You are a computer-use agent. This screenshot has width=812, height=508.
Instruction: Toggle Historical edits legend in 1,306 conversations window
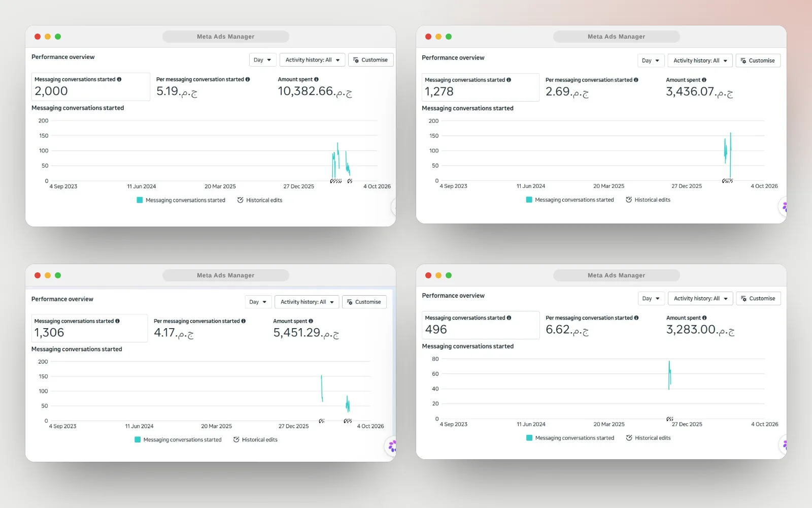click(255, 439)
